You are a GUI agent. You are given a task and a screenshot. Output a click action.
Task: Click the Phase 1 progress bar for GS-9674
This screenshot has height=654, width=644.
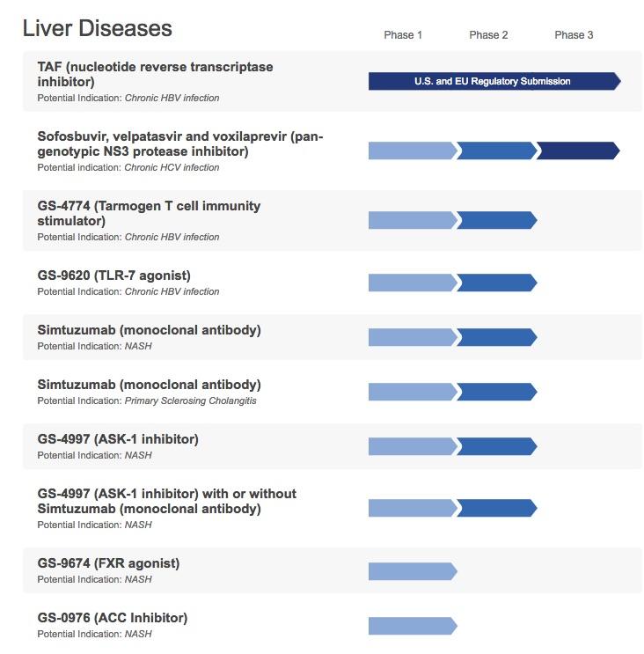coord(411,571)
